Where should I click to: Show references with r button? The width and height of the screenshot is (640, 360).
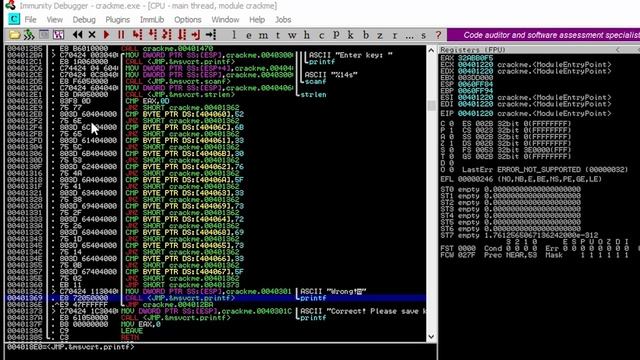(394, 35)
